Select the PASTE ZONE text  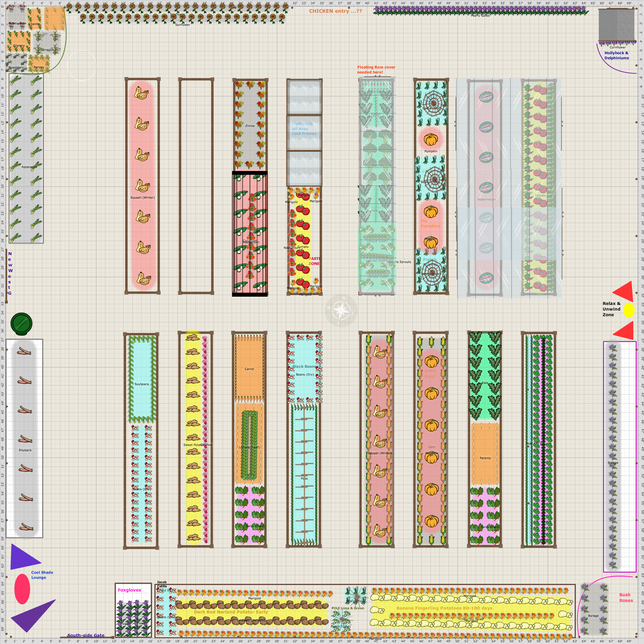coord(314,261)
